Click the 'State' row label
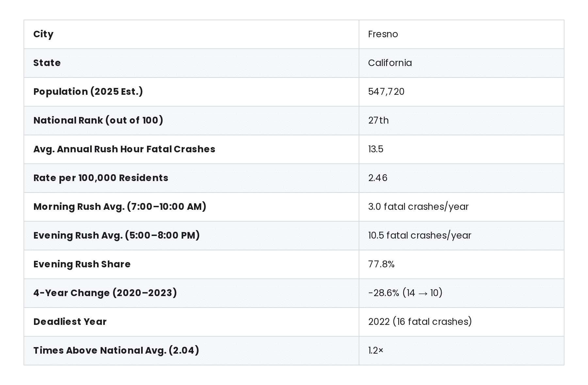 pos(47,63)
